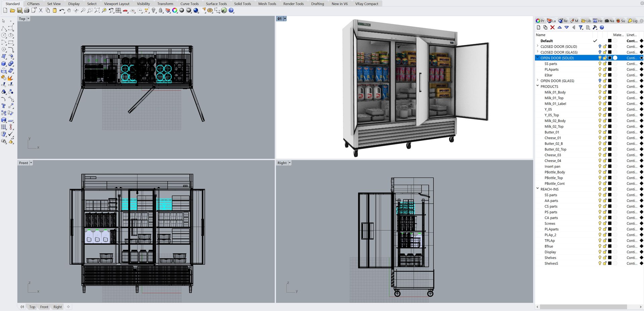Screen dimensions: 644x311
Task: Click the color swatch of Cheese_01 layer
Action: 610,138
